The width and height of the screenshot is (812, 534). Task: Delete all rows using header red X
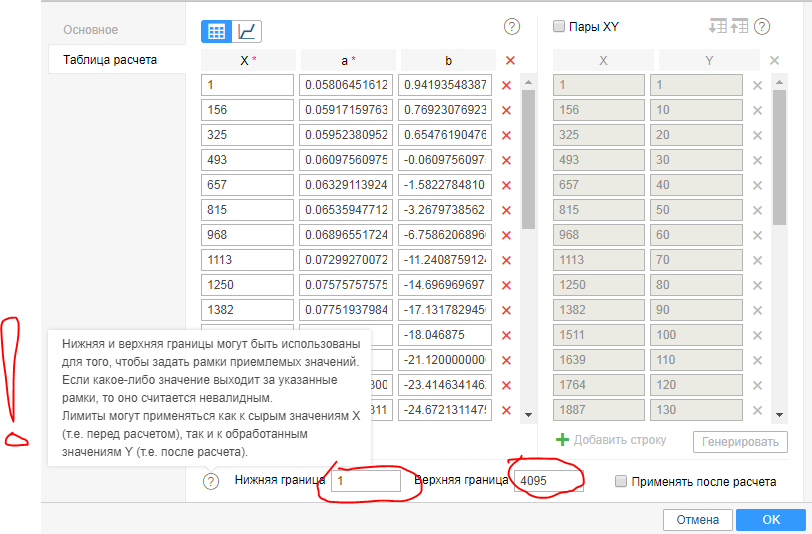(x=510, y=61)
